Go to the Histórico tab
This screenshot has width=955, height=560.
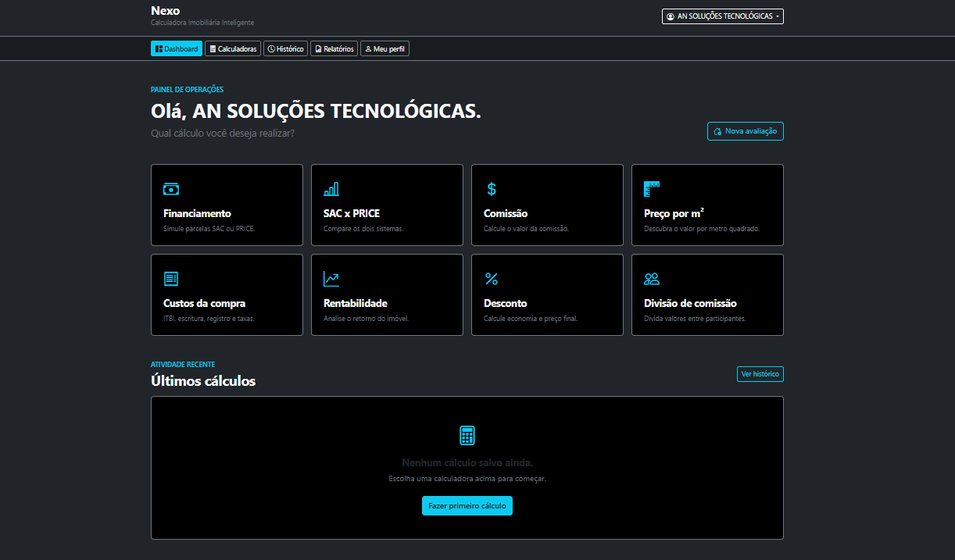tap(285, 48)
